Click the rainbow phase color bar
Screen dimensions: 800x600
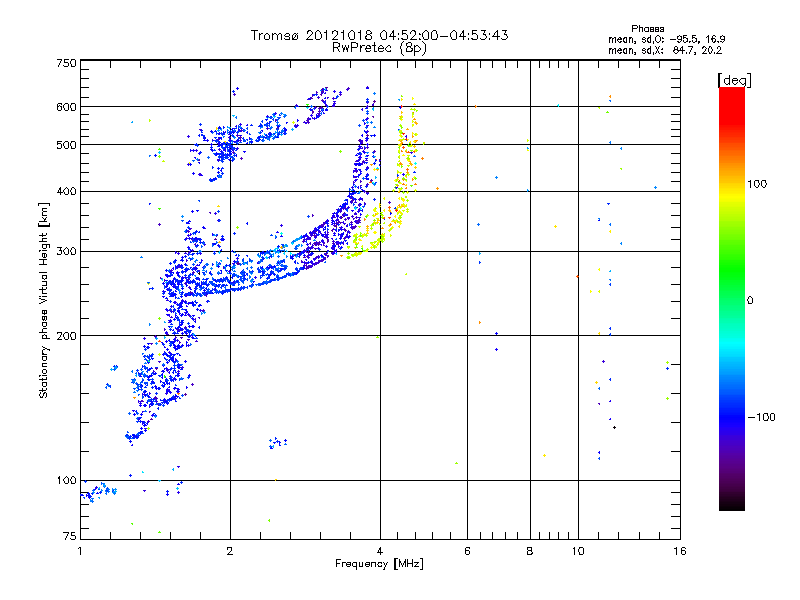coord(732,299)
